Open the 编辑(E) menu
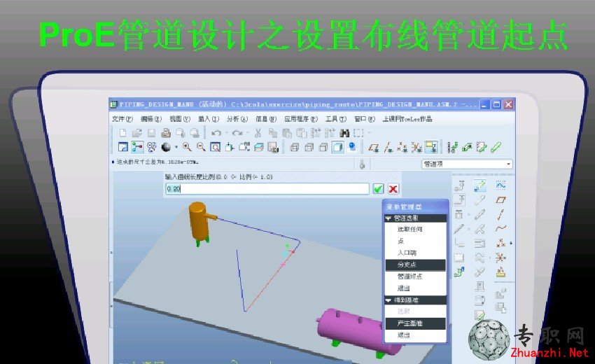595x364 pixels. 151,119
